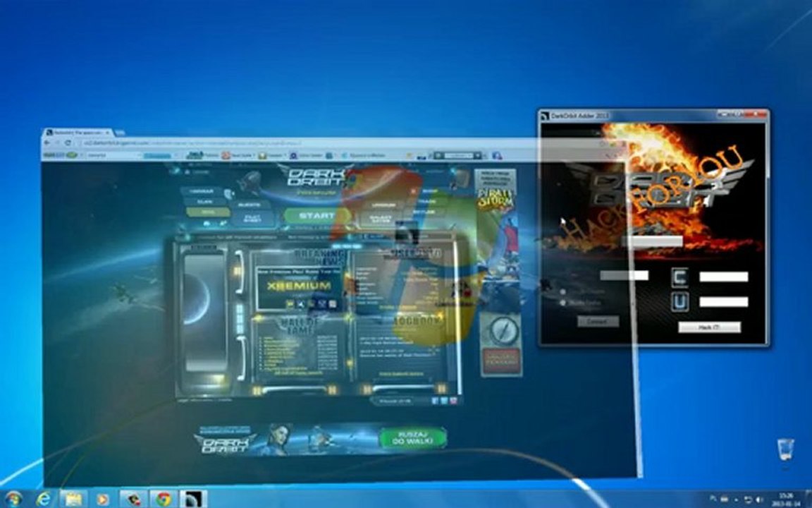Click the C credits icon in DarkOrbit Adder
Viewport: 812px width, 508px height.
pyautogui.click(x=680, y=277)
